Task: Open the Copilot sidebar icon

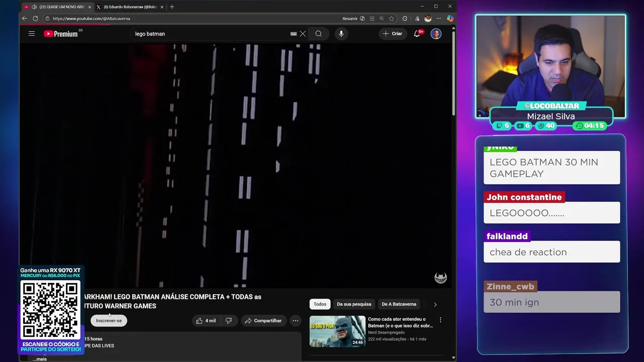Action: click(450, 19)
